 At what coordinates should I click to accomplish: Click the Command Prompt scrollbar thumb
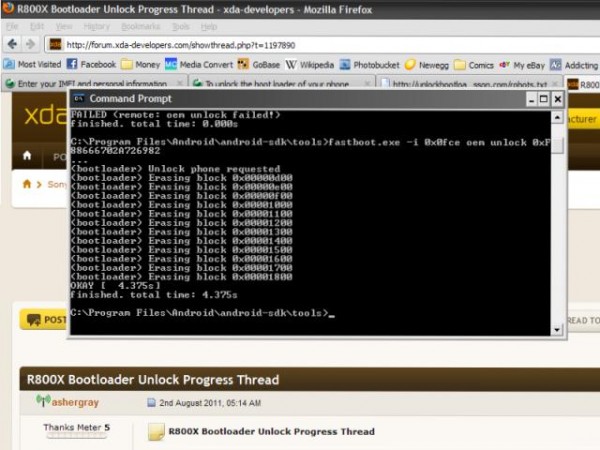(557, 145)
